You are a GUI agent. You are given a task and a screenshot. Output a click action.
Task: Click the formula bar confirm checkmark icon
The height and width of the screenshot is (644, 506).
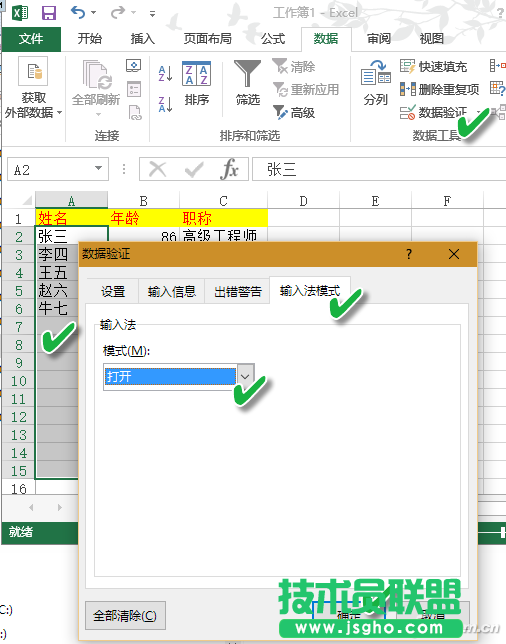click(x=194, y=169)
